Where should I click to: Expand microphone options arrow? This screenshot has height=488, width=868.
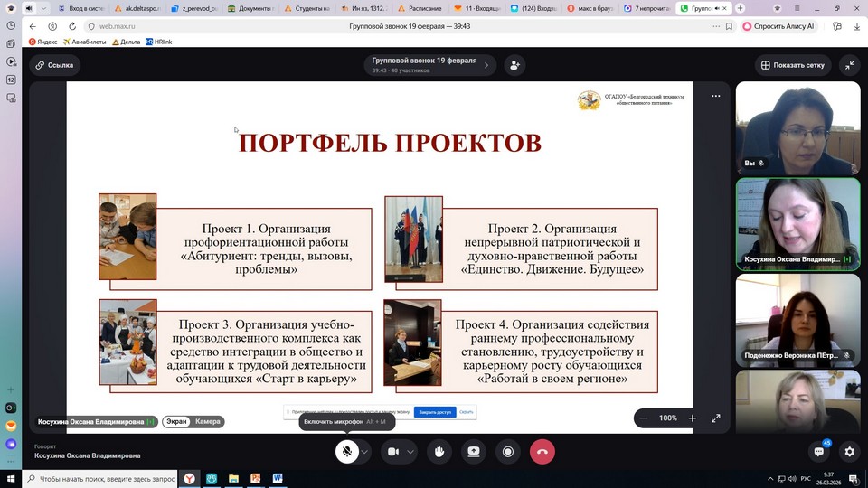[364, 451]
